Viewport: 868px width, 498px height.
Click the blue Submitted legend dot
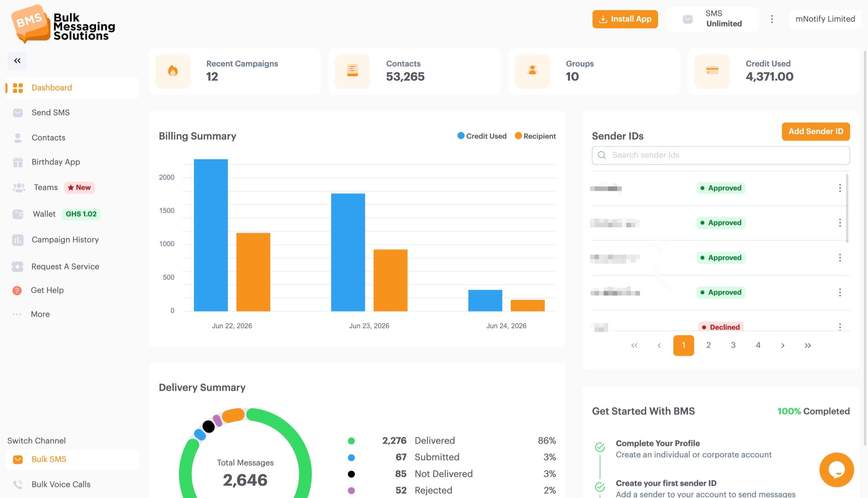pyautogui.click(x=351, y=458)
